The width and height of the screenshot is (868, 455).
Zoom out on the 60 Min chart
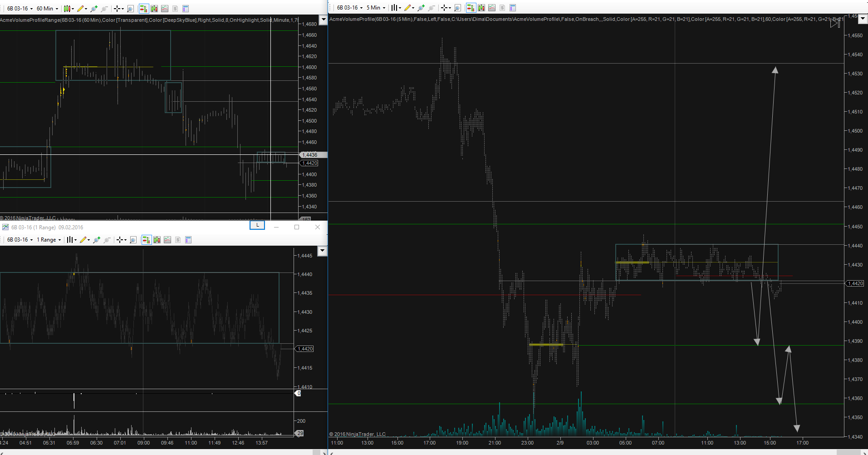(x=104, y=9)
